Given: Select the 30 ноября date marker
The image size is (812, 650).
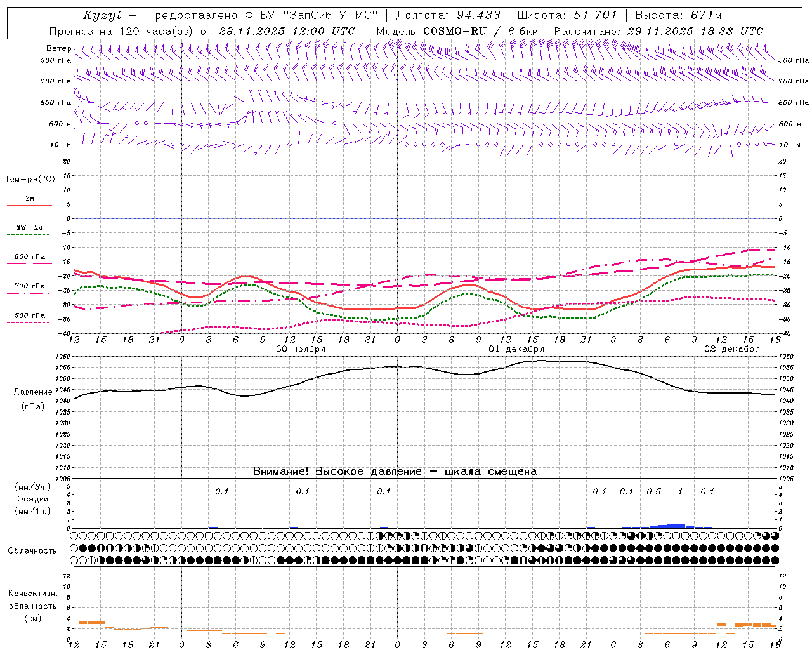Looking at the screenshot, I should (301, 349).
